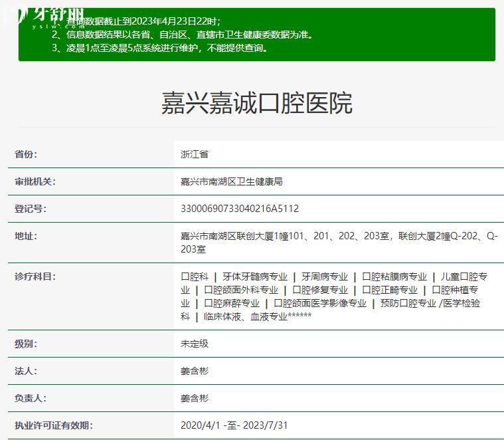Select the 口腔麻醉专业 subject
The image size is (504, 440).
pos(232,303)
